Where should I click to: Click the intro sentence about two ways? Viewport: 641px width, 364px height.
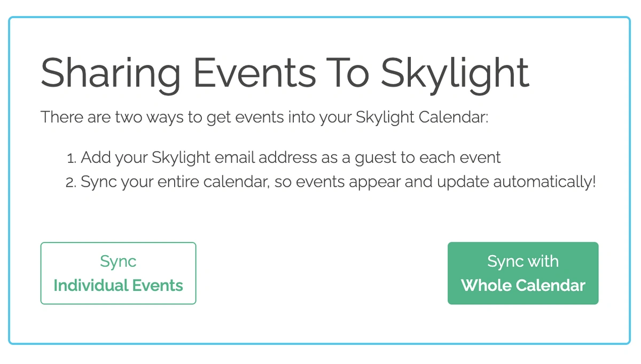tap(264, 117)
